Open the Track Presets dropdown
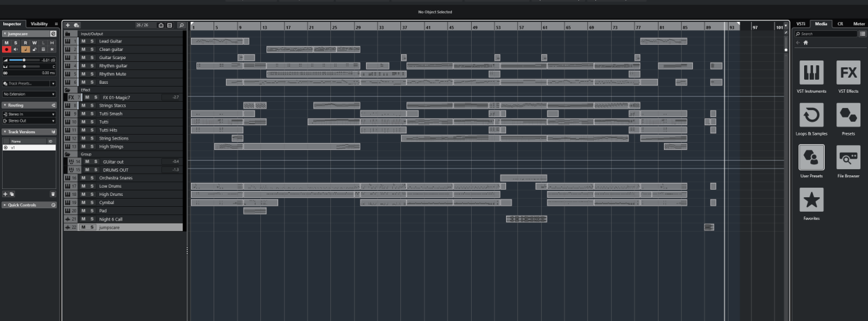Viewport: 868px width, 321px height. coord(29,83)
